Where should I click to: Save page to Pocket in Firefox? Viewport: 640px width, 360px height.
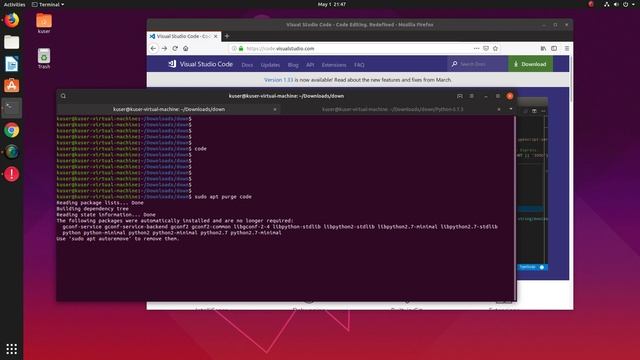(486, 48)
